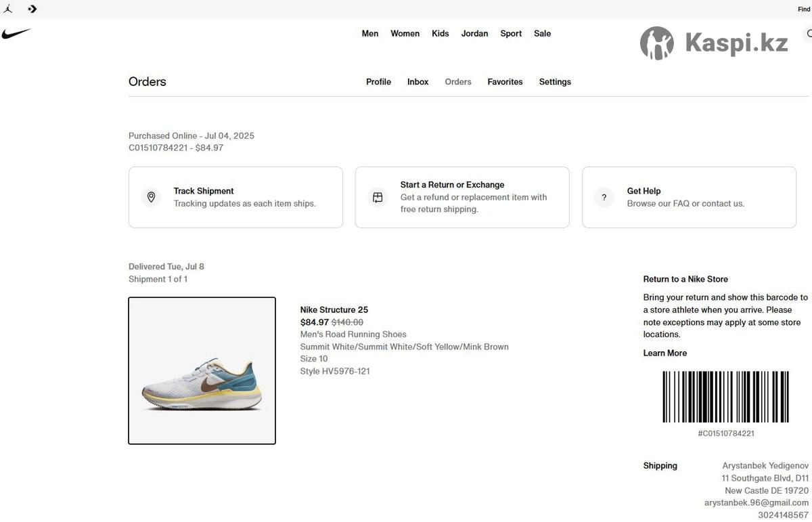Open the Kids menu
This screenshot has width=812, height=522.
pos(441,33)
